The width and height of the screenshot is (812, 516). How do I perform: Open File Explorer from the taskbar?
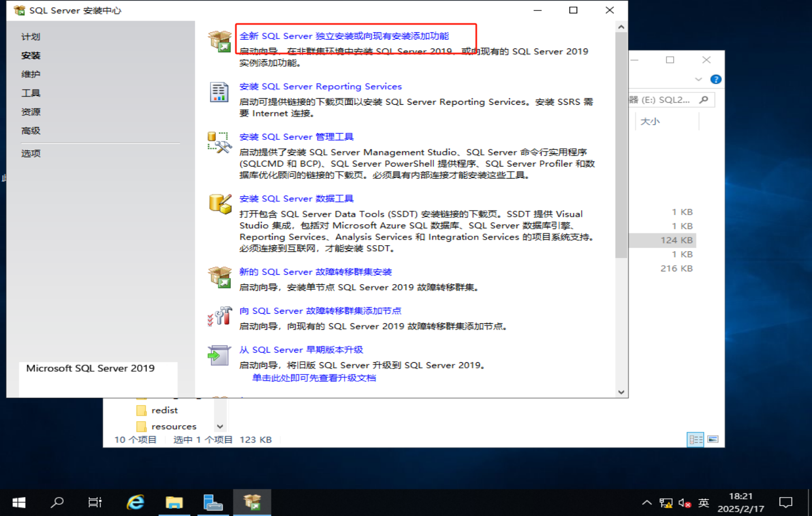pos(174,502)
